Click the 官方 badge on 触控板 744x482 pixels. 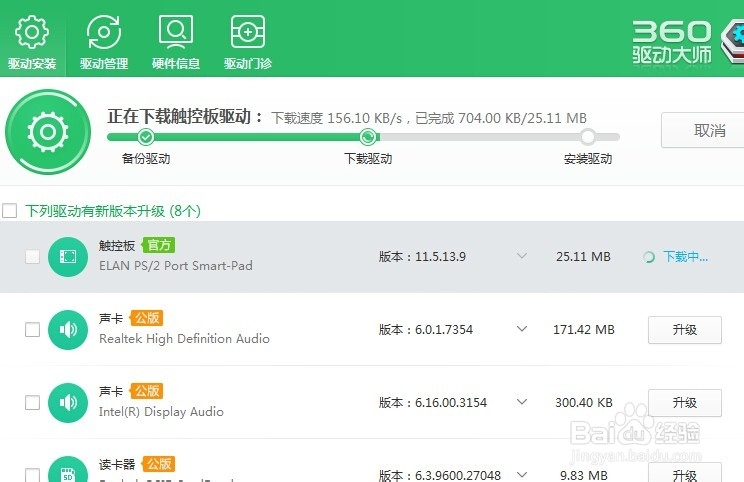(159, 245)
